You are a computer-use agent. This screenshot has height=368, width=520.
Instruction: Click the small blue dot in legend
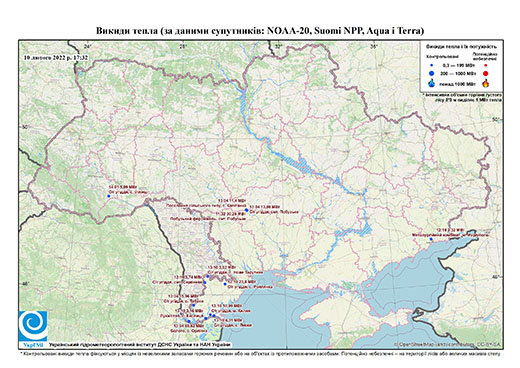pyautogui.click(x=432, y=66)
